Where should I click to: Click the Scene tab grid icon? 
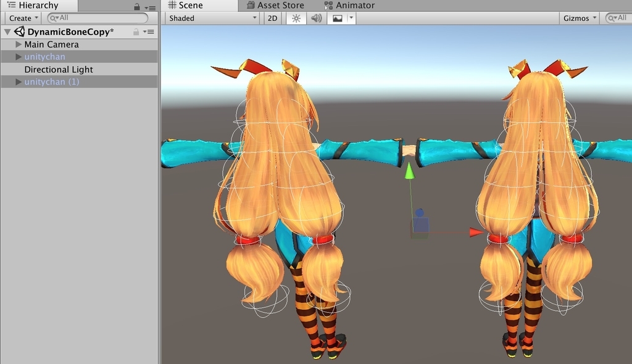click(173, 5)
